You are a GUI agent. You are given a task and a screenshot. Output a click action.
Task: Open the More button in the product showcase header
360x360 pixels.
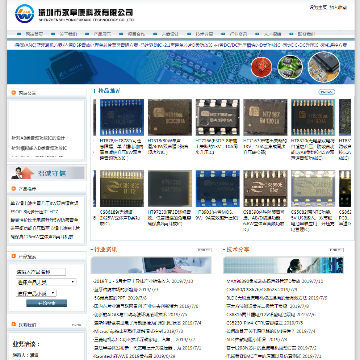(327, 92)
